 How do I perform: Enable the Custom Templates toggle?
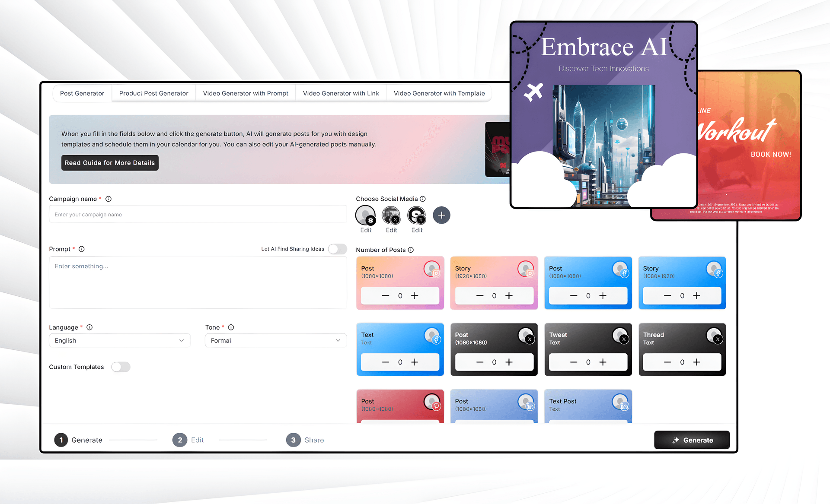(121, 366)
